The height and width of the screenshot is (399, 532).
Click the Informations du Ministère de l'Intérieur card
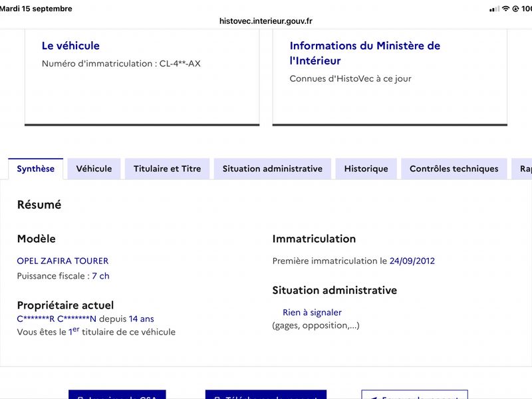point(390,77)
